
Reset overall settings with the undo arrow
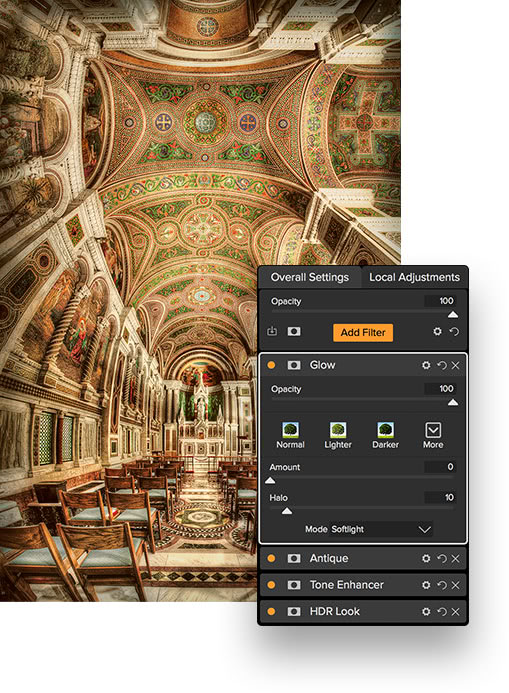(454, 331)
